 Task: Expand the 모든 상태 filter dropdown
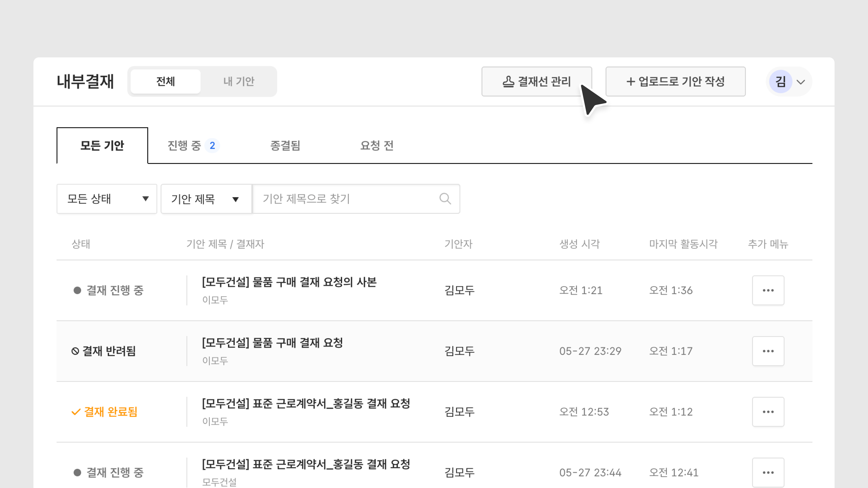click(106, 199)
